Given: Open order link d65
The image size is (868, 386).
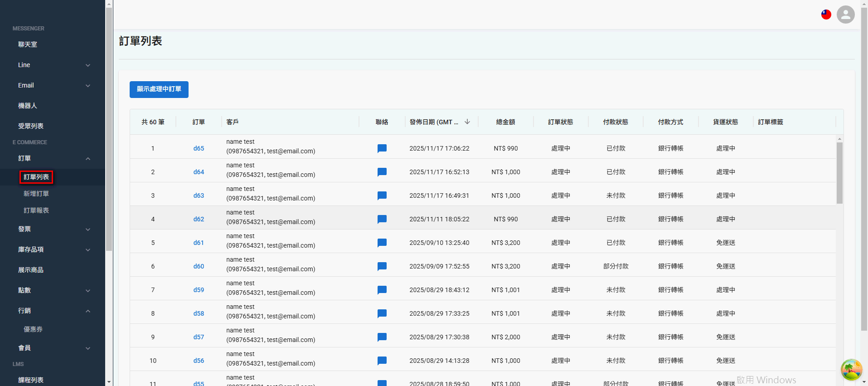Looking at the screenshot, I should pyautogui.click(x=199, y=148).
